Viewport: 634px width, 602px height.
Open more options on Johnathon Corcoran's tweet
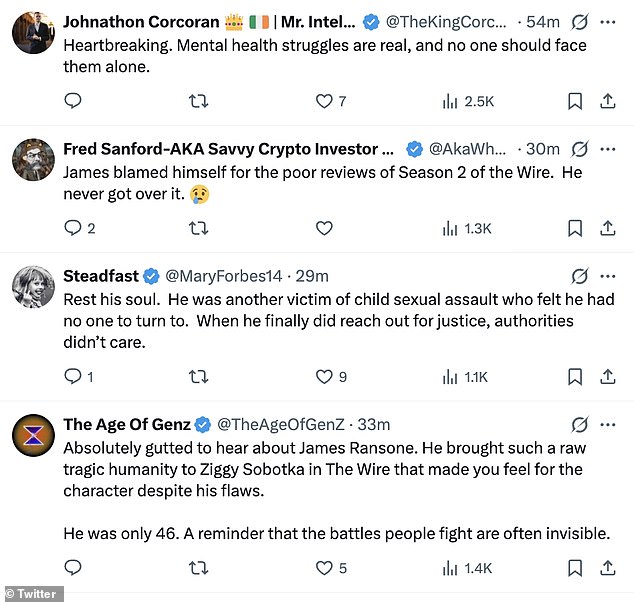pos(608,21)
